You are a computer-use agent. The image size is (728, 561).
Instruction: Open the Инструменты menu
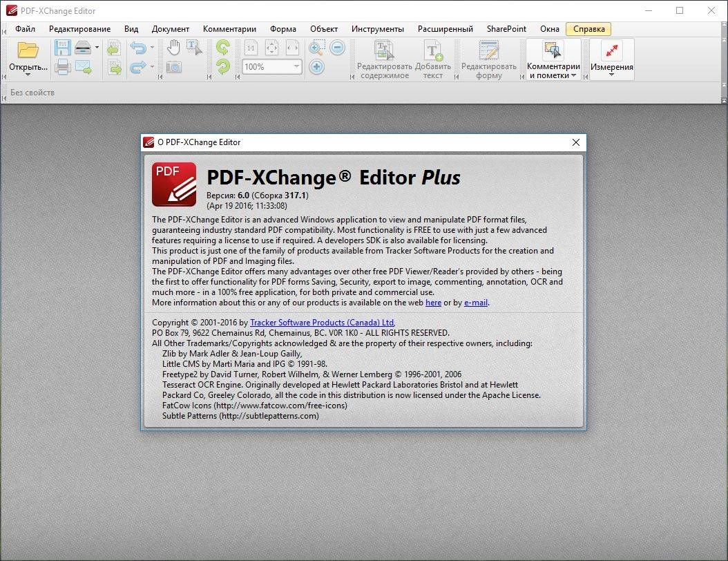pos(377,29)
